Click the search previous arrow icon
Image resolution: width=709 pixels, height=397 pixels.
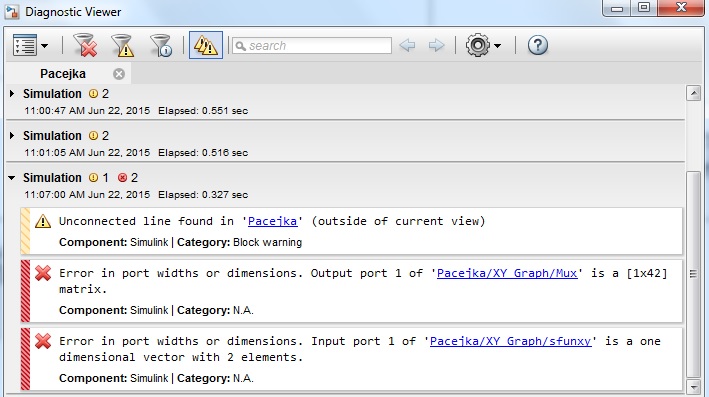coord(407,45)
